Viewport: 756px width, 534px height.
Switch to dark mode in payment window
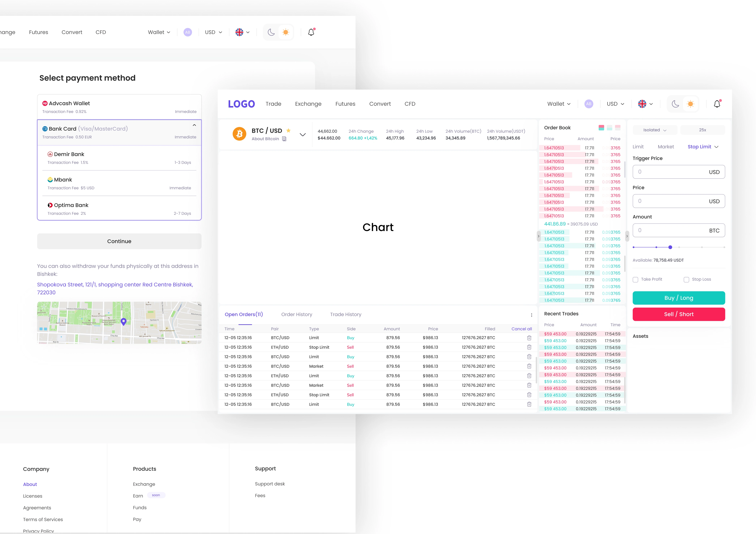pos(271,32)
